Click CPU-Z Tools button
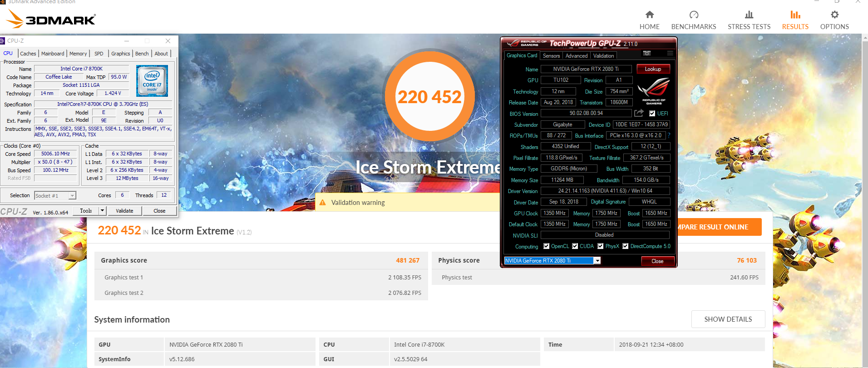 [x=86, y=211]
